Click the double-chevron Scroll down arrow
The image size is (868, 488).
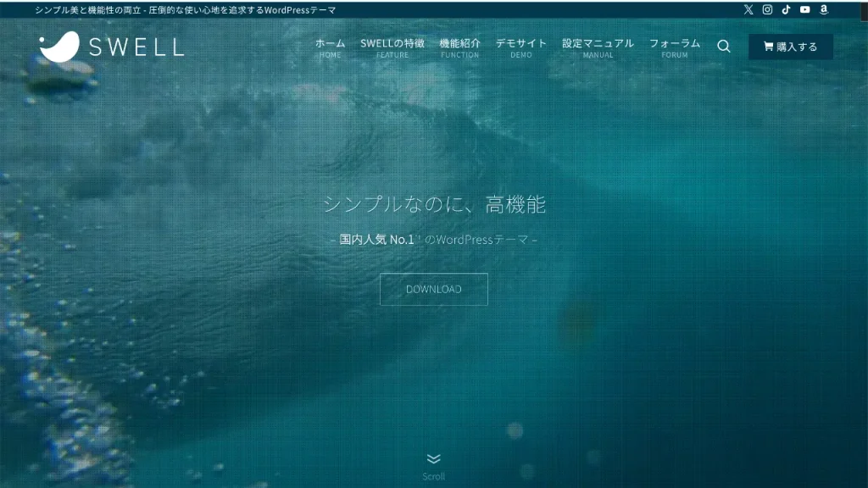(434, 459)
